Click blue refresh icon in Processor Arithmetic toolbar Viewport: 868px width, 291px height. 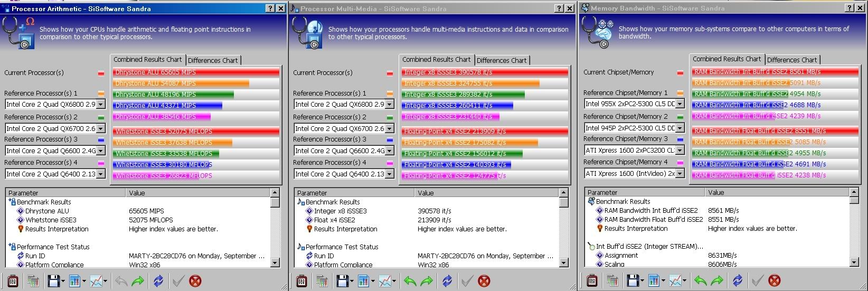158,281
